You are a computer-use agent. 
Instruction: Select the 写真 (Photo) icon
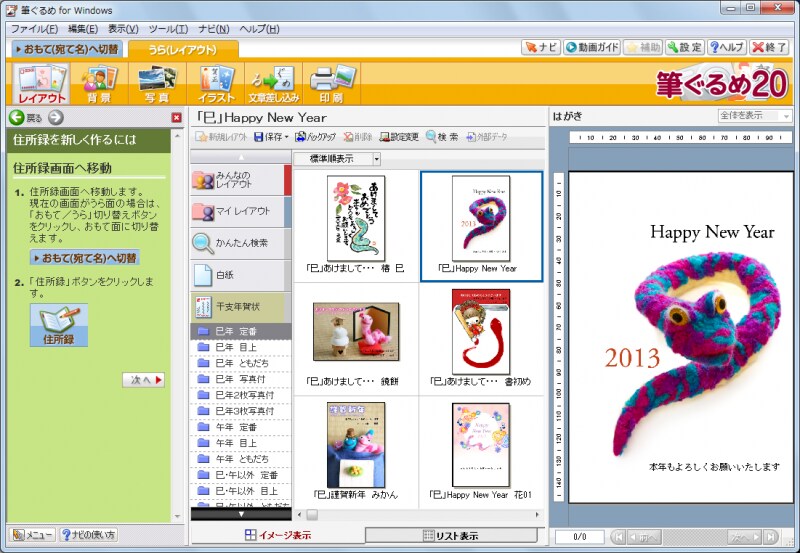click(x=157, y=84)
